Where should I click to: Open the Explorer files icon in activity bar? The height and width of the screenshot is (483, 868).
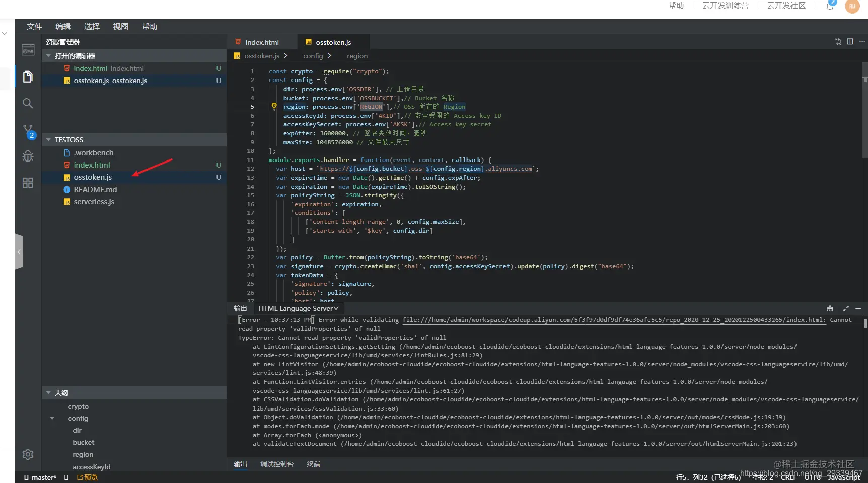28,76
